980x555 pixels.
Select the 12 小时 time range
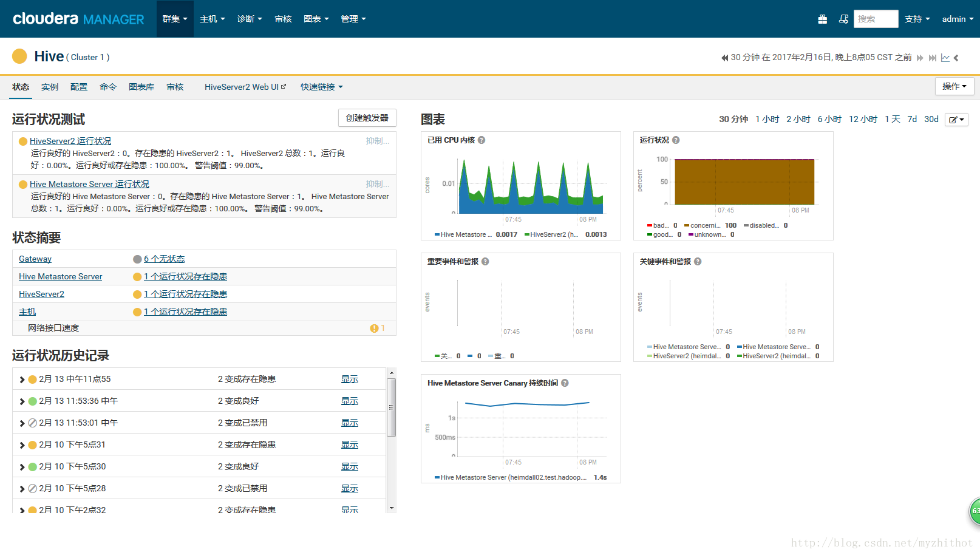[863, 119]
